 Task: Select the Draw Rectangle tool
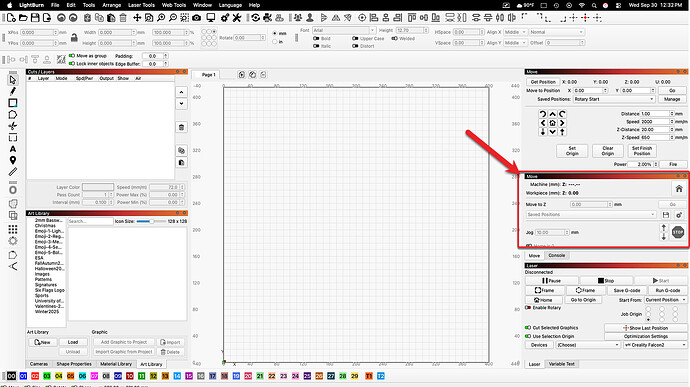[13, 103]
